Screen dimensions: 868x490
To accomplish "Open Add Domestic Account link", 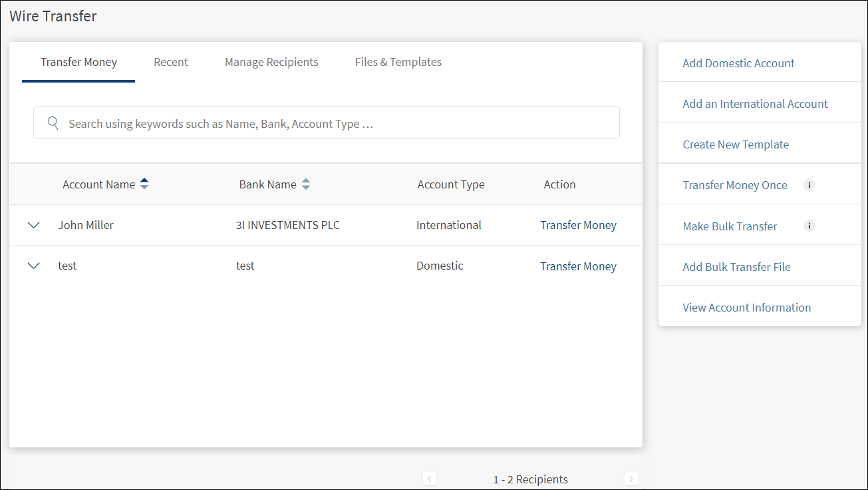I will click(738, 63).
